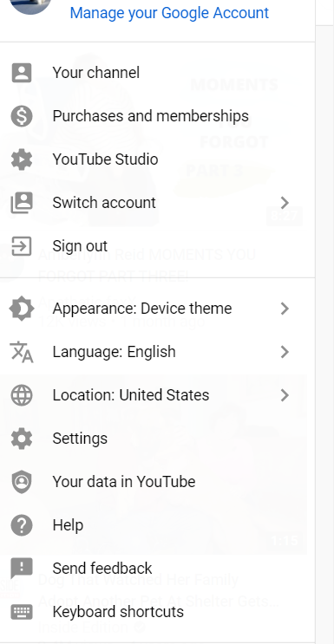Click the Sign out arrow icon
The image size is (334, 644).
[22, 246]
